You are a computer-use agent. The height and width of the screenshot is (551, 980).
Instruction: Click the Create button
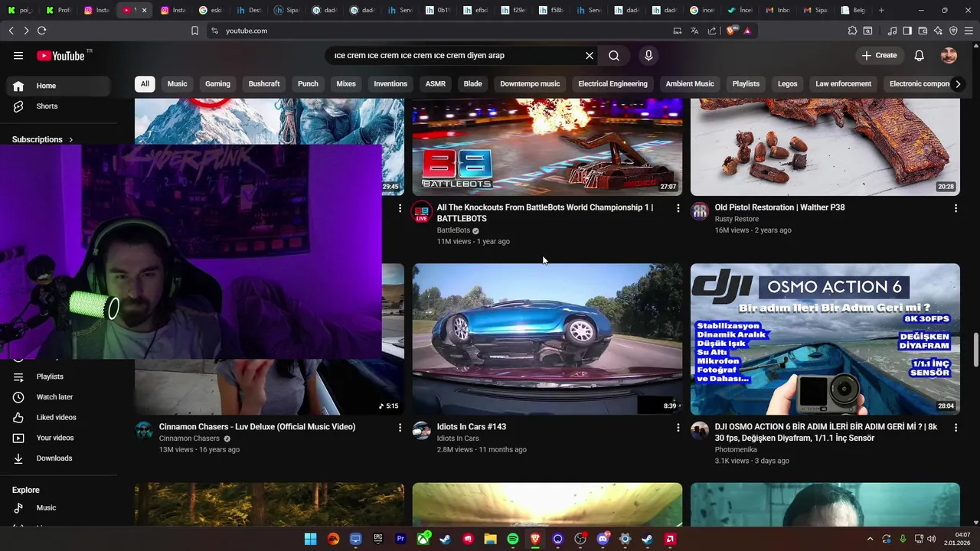879,55
